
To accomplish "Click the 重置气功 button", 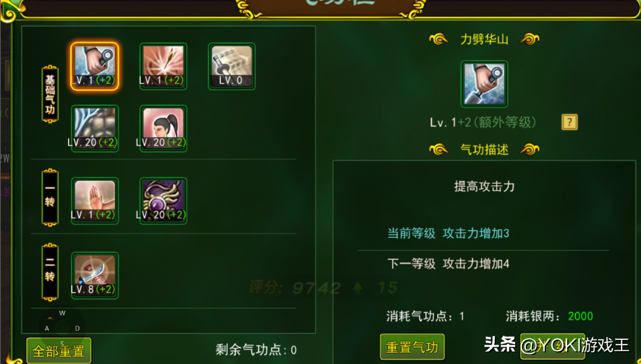I will 412,347.
